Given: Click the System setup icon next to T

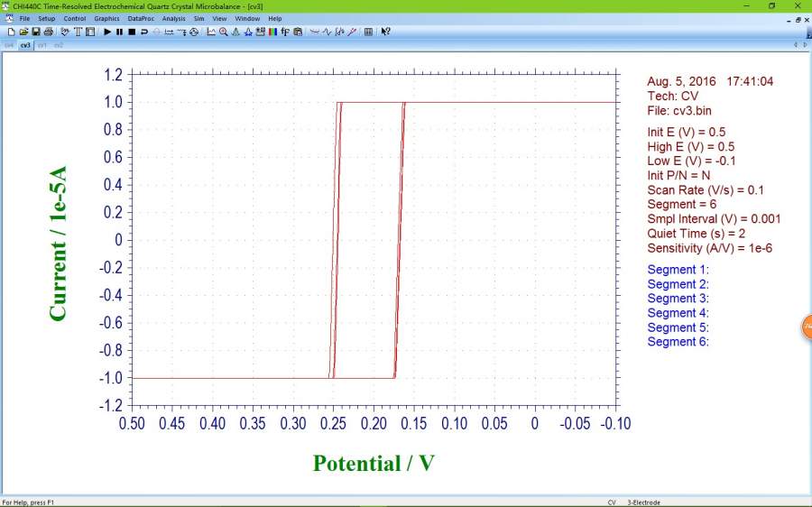Looking at the screenshot, I should (90, 32).
